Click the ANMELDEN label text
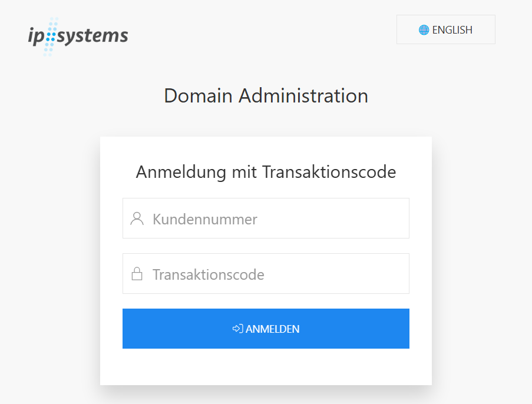Image resolution: width=532 pixels, height=404 pixels. pyautogui.click(x=272, y=329)
